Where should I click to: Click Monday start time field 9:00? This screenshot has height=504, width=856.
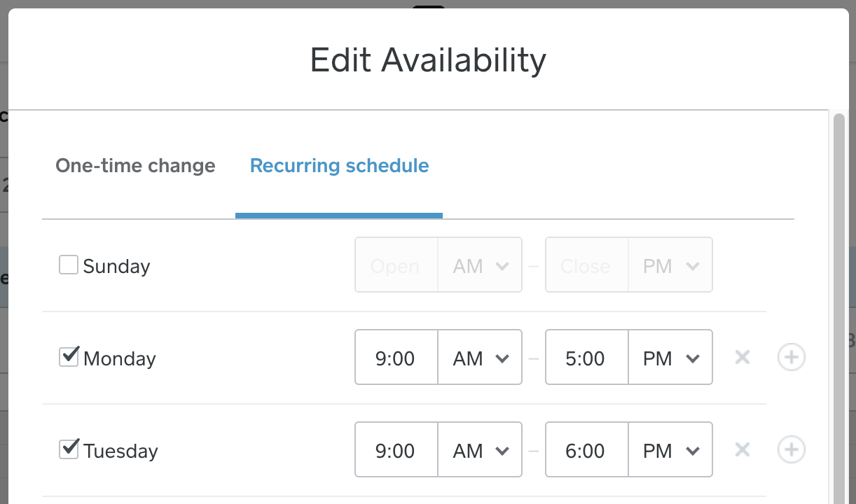pyautogui.click(x=396, y=358)
